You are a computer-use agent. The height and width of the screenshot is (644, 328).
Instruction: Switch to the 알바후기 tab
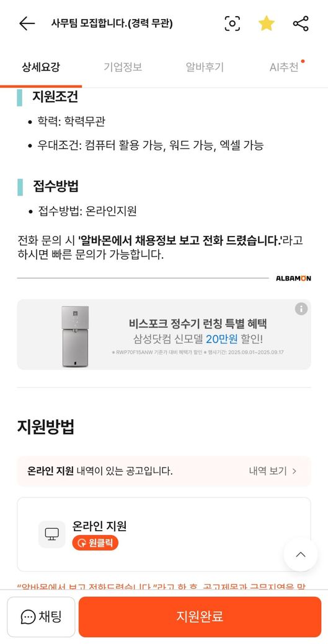pyautogui.click(x=205, y=67)
